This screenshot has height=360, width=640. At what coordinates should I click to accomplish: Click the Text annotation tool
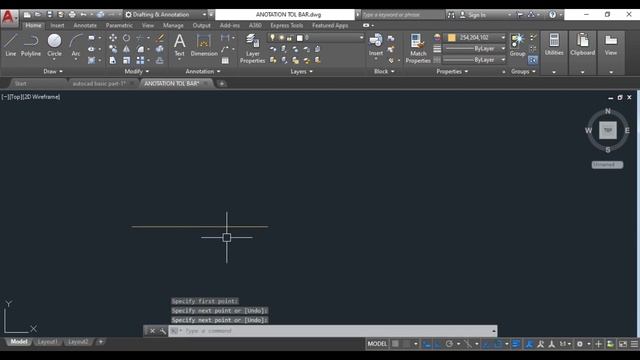point(180,45)
